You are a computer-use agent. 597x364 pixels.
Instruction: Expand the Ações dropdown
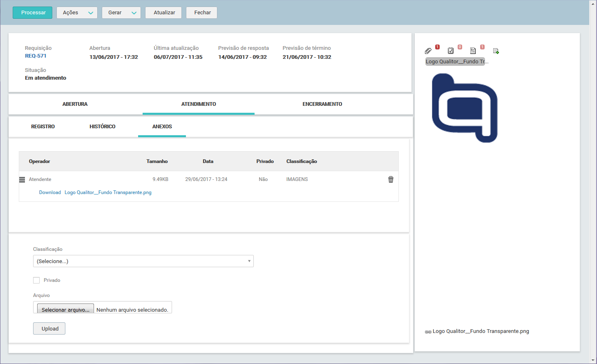[x=77, y=13]
